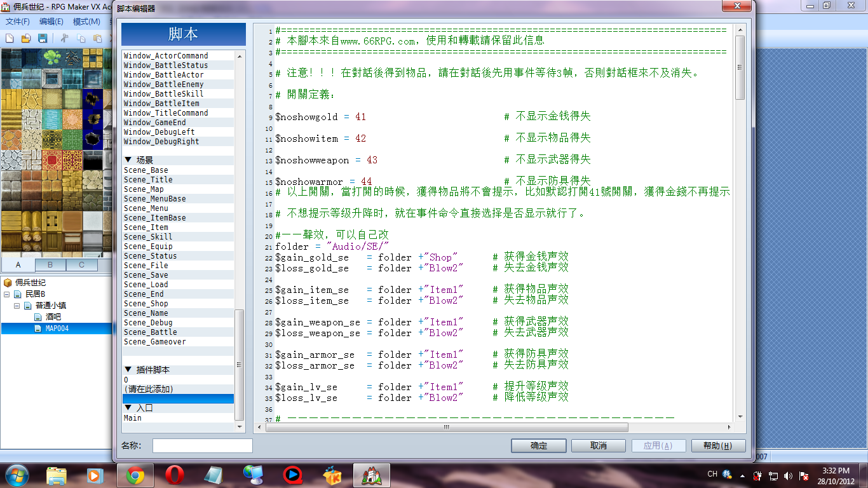This screenshot has width=868, height=488.
Task: Click the 取消 button
Action: pos(598,445)
